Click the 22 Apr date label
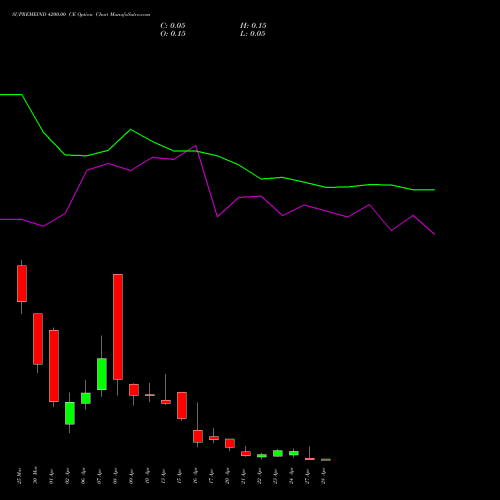The image size is (500, 500). coord(259,476)
